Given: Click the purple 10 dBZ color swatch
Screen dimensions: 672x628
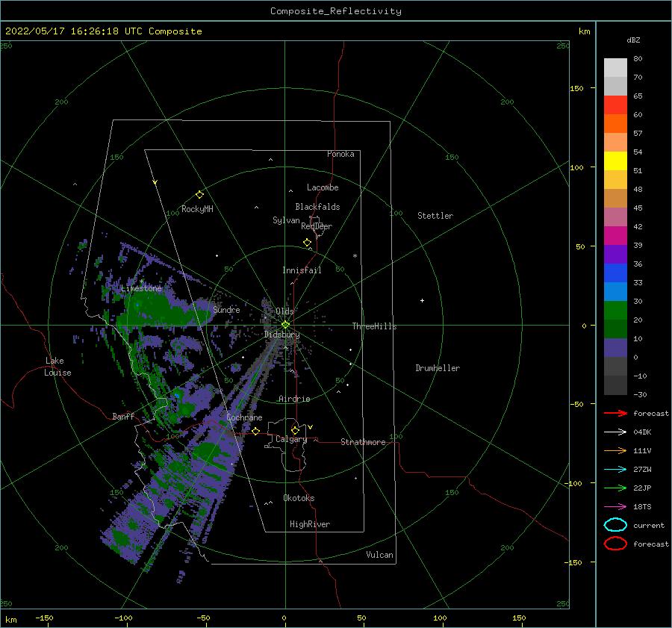Looking at the screenshot, I should [615, 348].
